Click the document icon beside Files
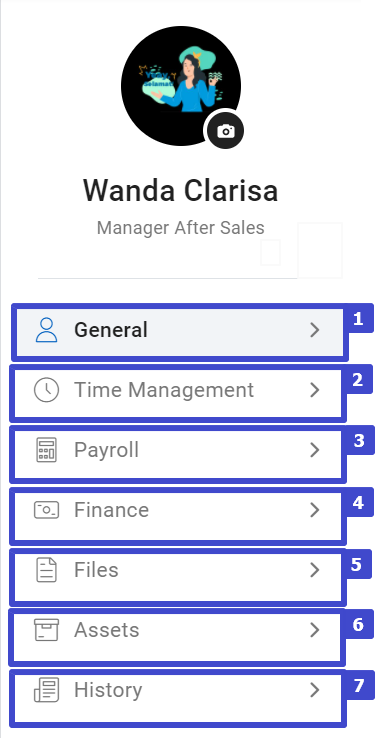Viewport: 389px width, 738px height. 47,570
